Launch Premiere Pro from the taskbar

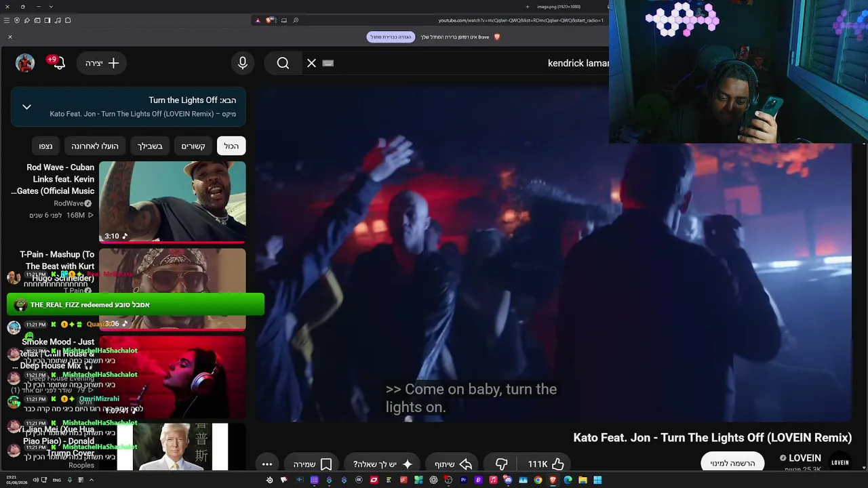point(463,480)
